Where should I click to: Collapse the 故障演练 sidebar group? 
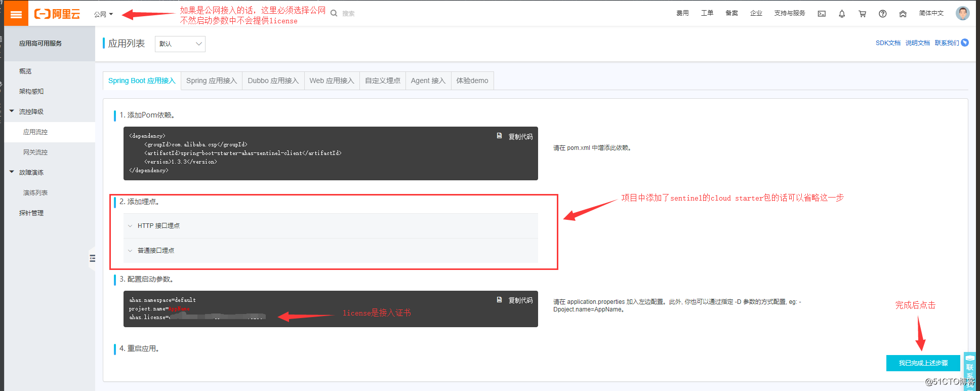coord(12,172)
